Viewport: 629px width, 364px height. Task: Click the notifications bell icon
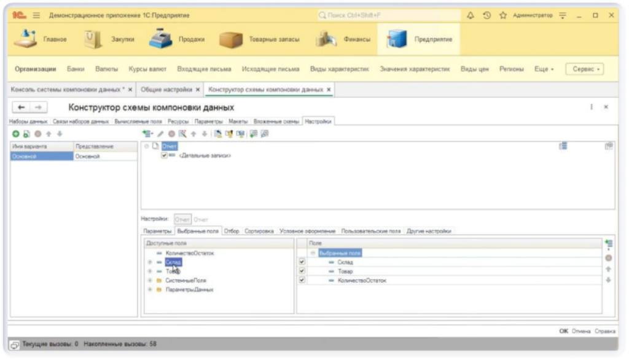471,15
